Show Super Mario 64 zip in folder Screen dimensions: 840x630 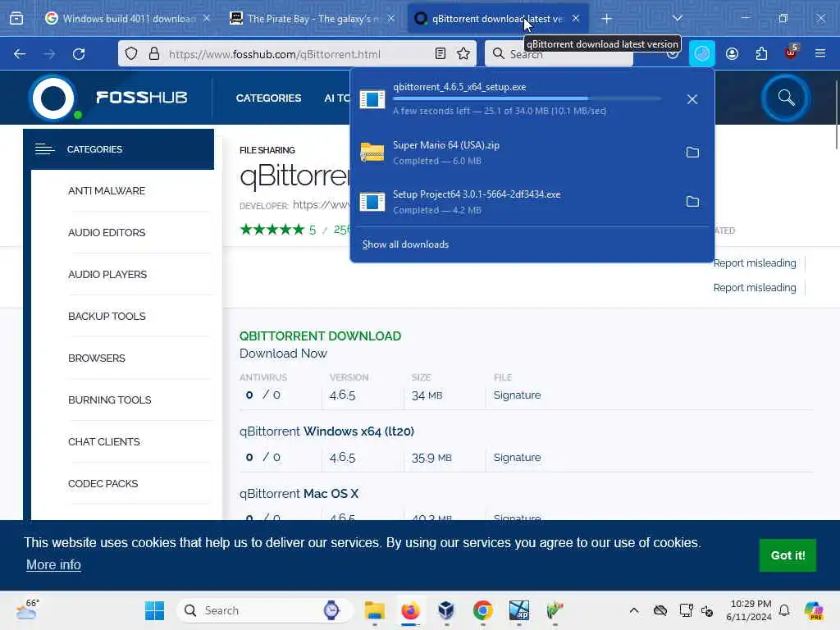pyautogui.click(x=692, y=153)
